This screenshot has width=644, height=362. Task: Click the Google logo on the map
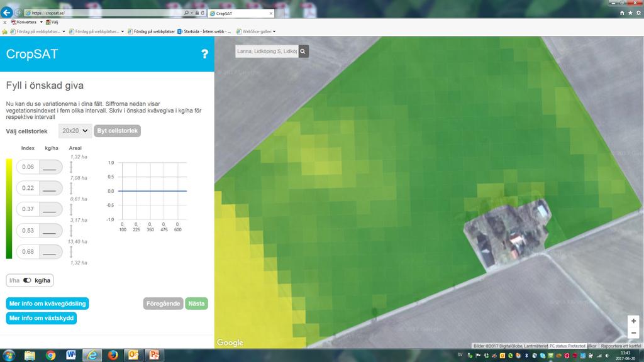(x=230, y=343)
